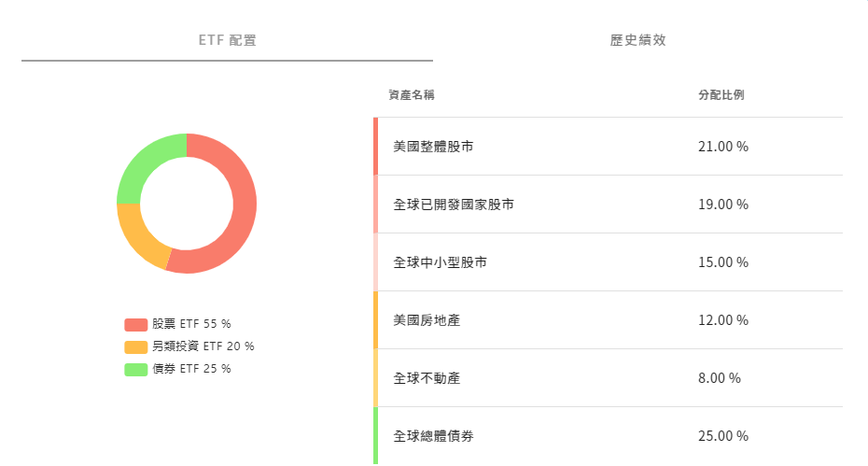Toggle the 另類投資 ETF 20 % legend label
This screenshot has width=868, height=466.
pos(203,346)
